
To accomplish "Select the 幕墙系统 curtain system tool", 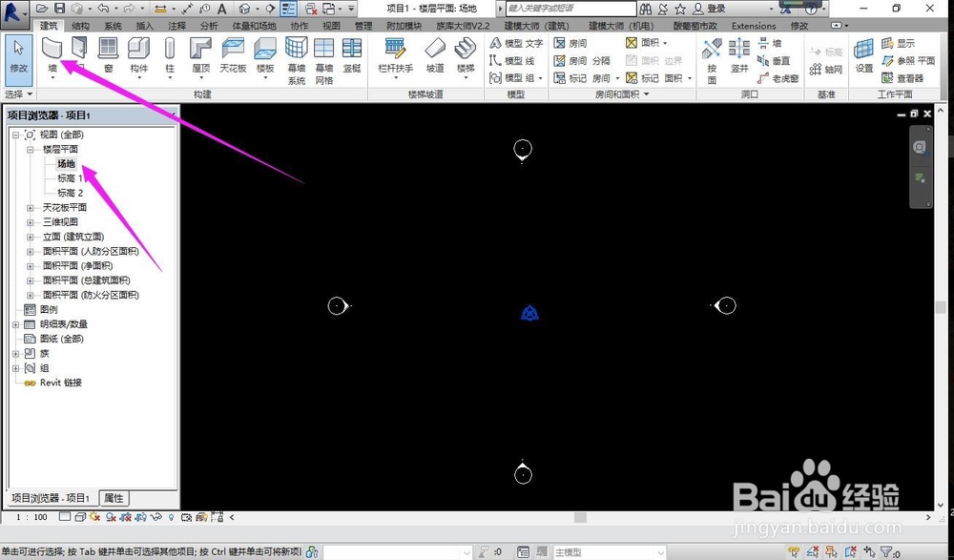I will [297, 60].
